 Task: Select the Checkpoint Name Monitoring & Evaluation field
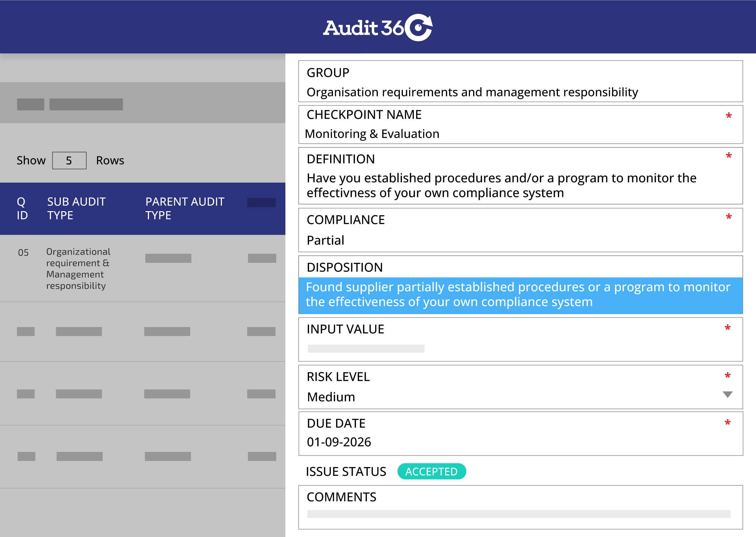(x=520, y=124)
